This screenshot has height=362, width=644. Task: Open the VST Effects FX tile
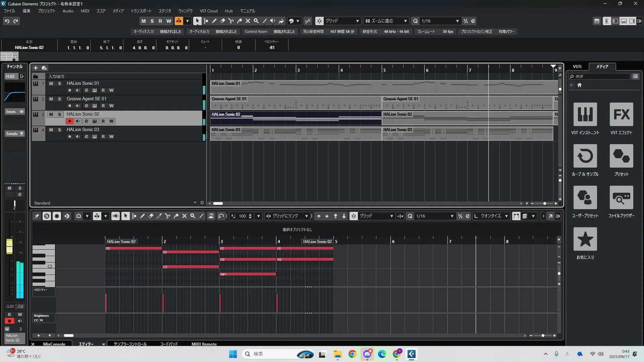tap(621, 115)
